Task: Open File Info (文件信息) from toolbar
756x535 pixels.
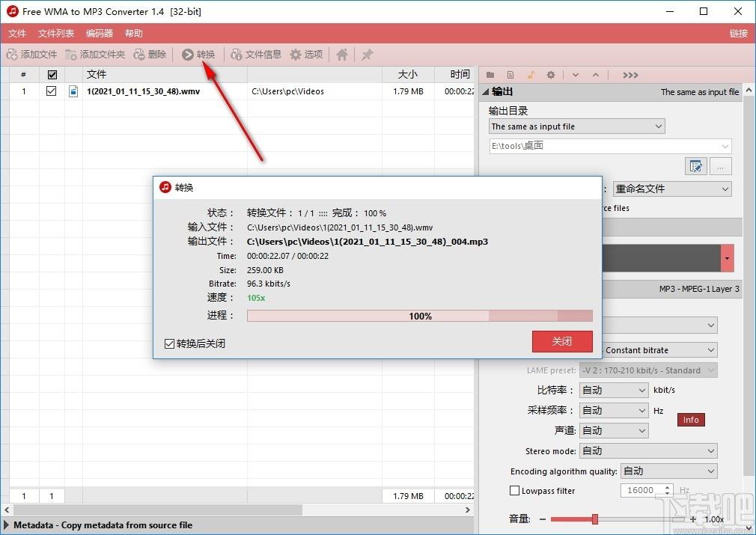Action: click(x=256, y=55)
